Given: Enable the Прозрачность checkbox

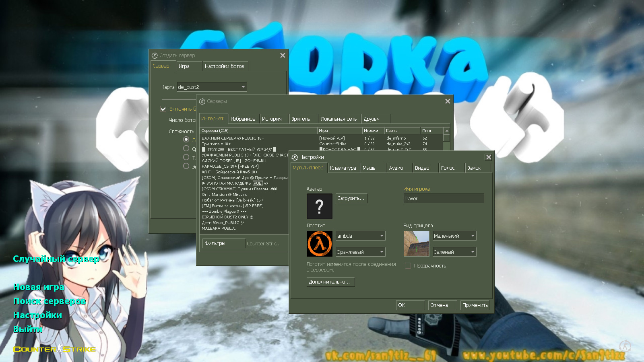Looking at the screenshot, I should 408,266.
